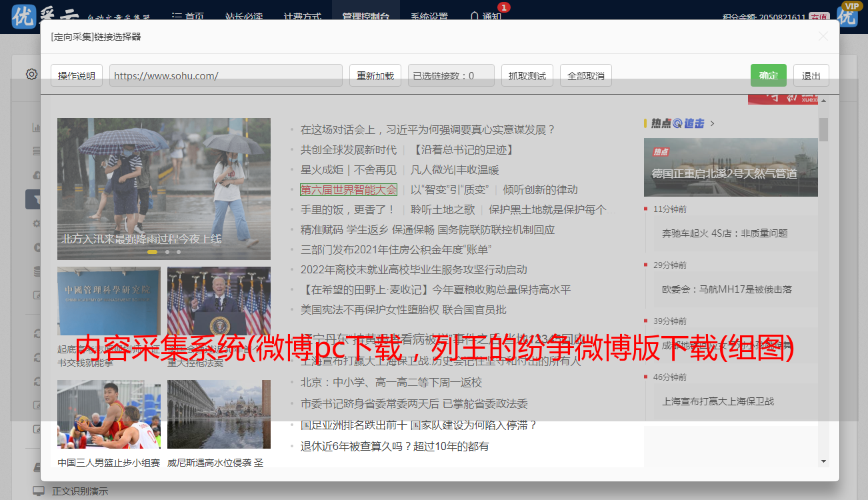Click the settings gear icon behind the dialog
The width and height of the screenshot is (868, 500).
pos(31,74)
